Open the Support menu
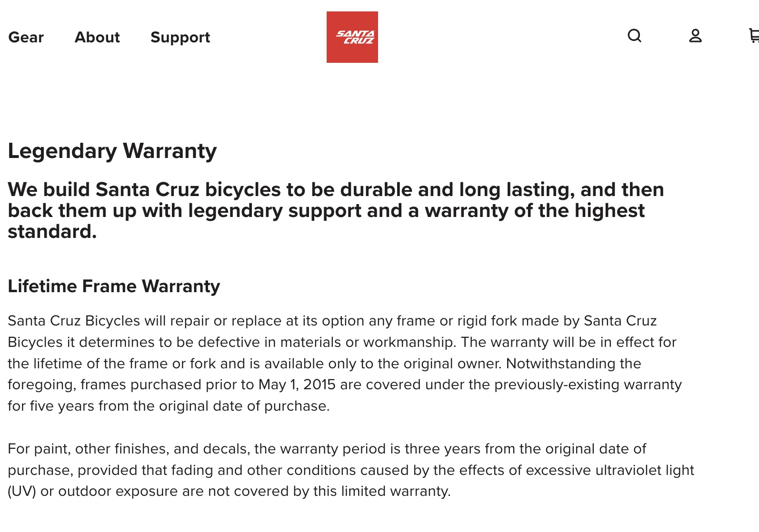 tap(180, 37)
